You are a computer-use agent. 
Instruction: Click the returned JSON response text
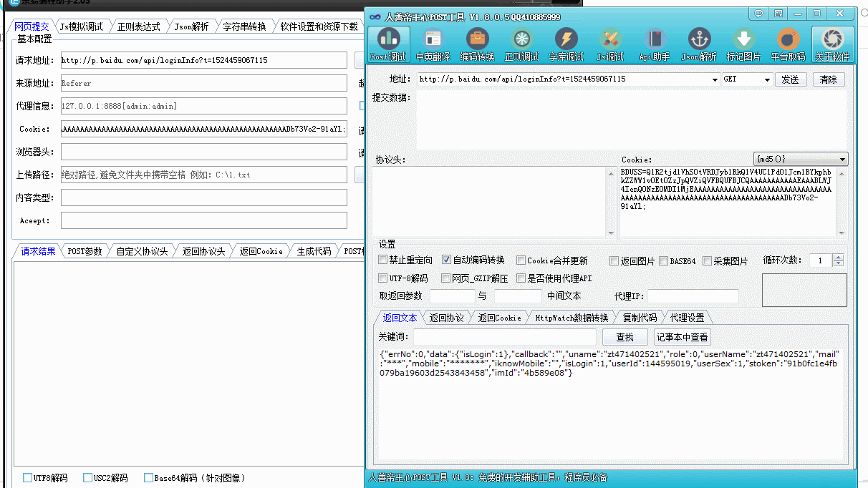click(608, 363)
